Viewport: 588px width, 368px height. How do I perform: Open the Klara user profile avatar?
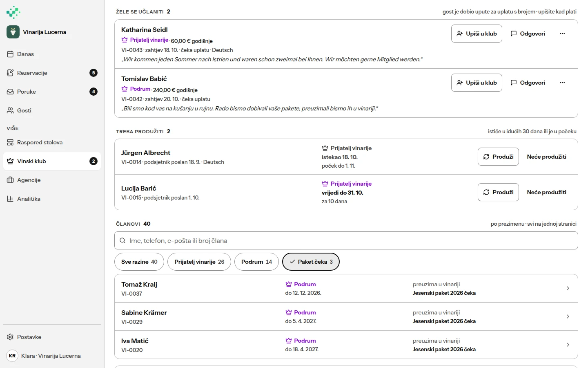pyautogui.click(x=12, y=356)
